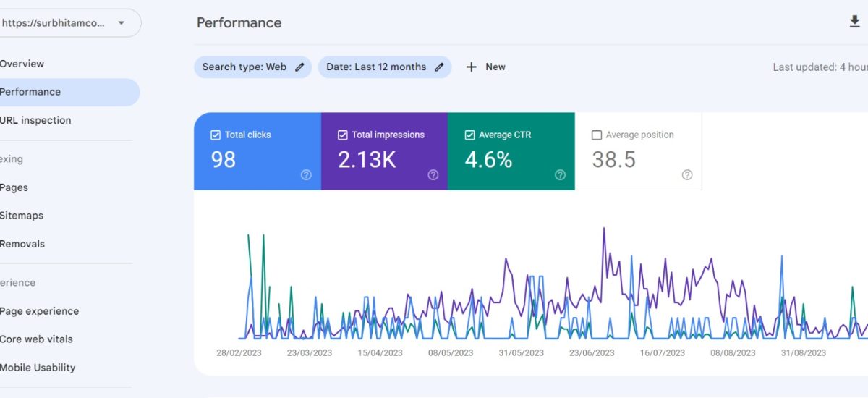Click pencil icon on Date filter chip
The image size is (868, 398).
(439, 67)
